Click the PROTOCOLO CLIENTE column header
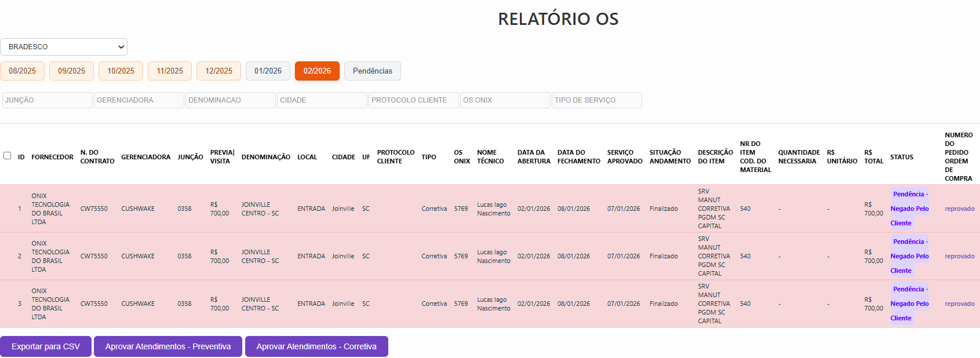The image size is (980, 358). point(396,157)
